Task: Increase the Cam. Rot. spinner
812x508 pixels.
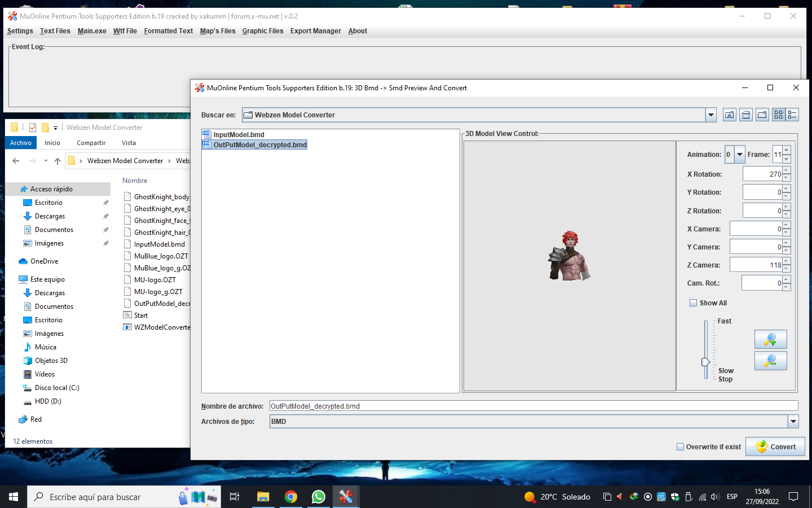Action: (x=786, y=279)
